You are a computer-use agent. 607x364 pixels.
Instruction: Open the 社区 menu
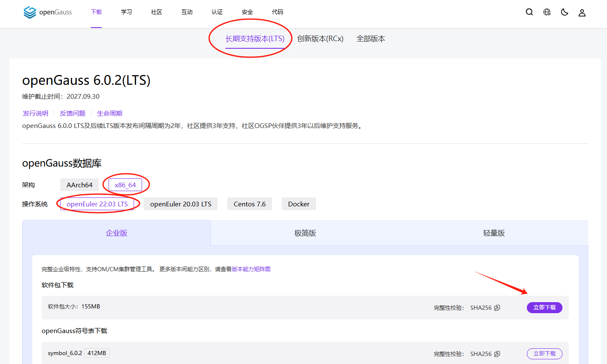click(157, 12)
